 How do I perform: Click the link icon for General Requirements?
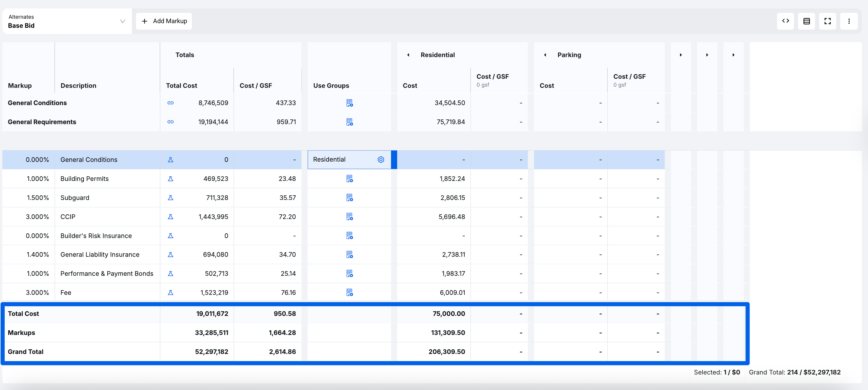(x=170, y=122)
